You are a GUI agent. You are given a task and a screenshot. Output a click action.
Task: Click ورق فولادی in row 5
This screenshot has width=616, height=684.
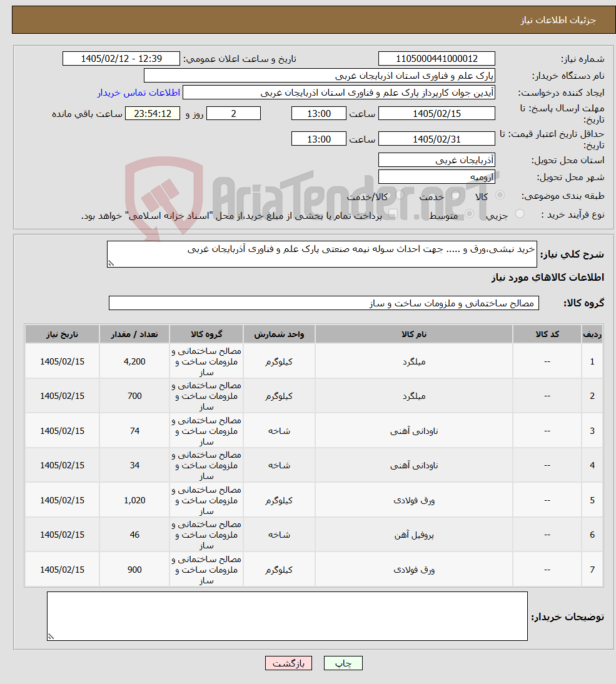pyautogui.click(x=413, y=500)
